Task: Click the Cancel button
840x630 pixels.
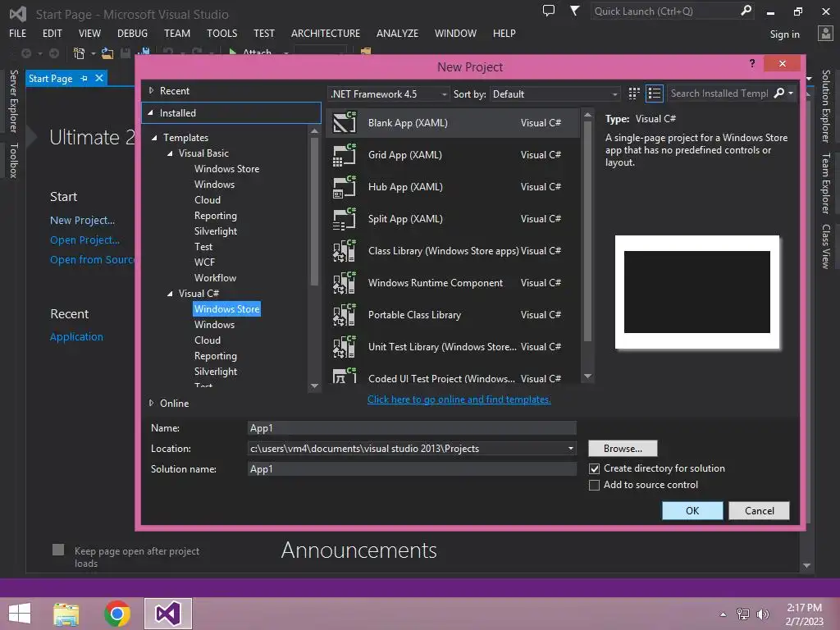Action: click(759, 510)
